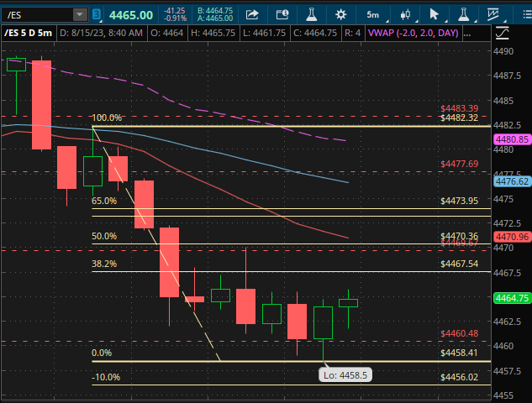The width and height of the screenshot is (532, 403).
Task: Click the blue 4476.62 price bubble
Action: click(x=512, y=181)
